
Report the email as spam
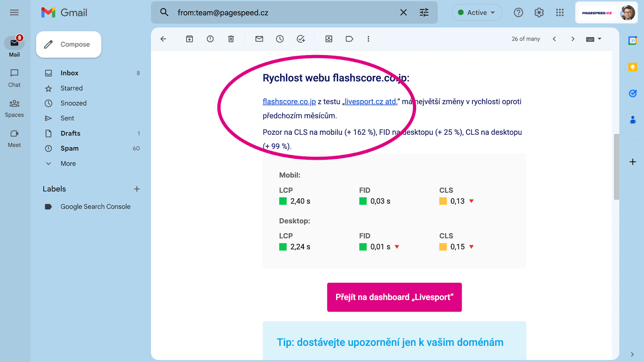pos(210,39)
